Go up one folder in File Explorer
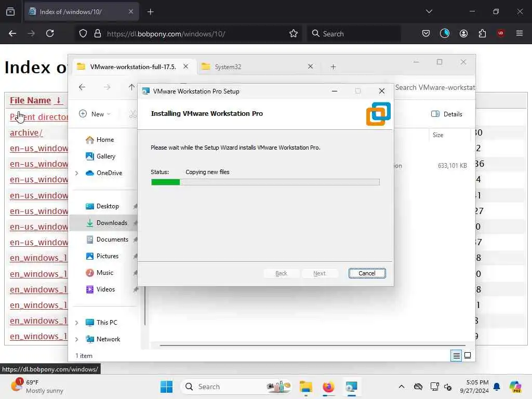Screen dimensions: 532x399 click(x=131, y=87)
